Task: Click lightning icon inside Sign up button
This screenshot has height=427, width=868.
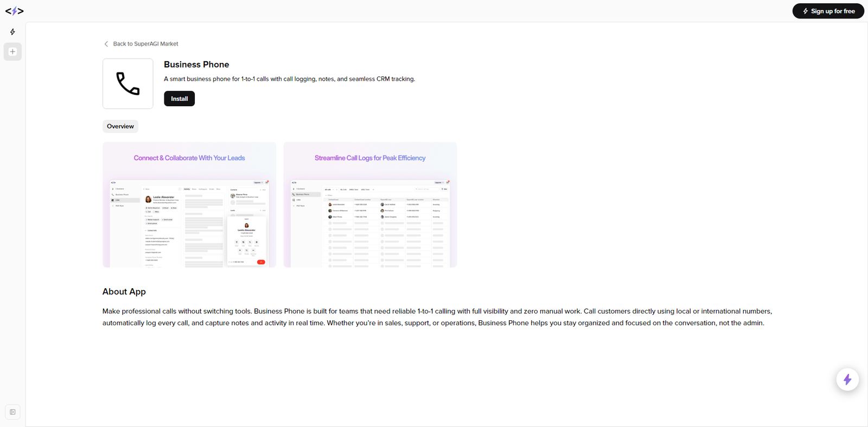Action: pos(805,11)
